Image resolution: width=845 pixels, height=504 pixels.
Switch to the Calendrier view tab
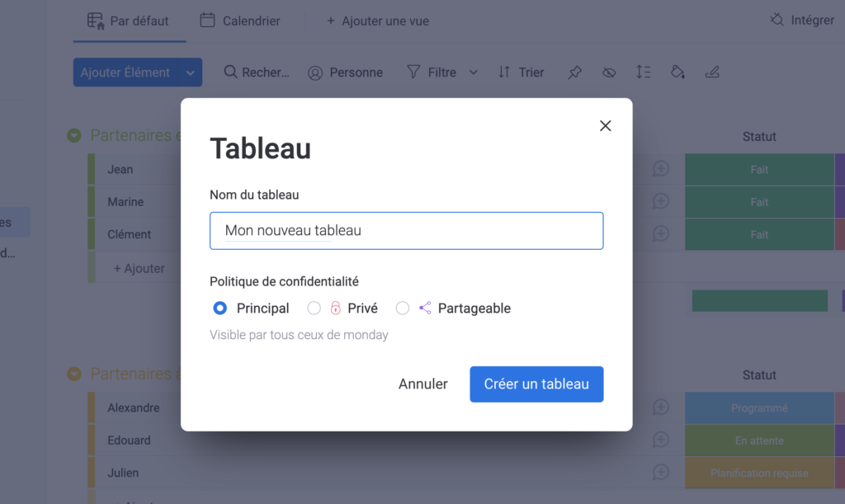coord(240,21)
